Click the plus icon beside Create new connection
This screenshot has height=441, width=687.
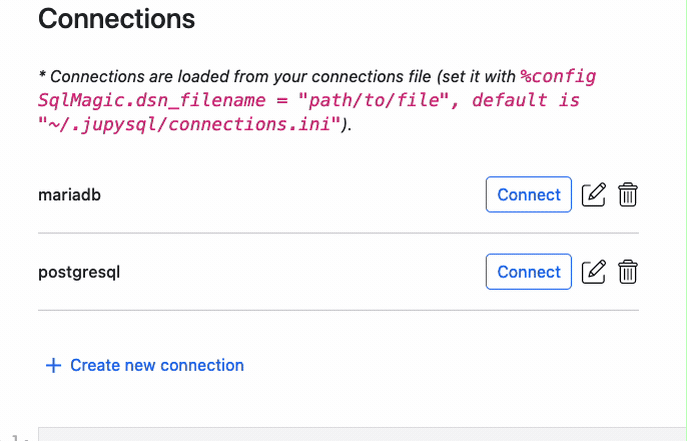[53, 366]
